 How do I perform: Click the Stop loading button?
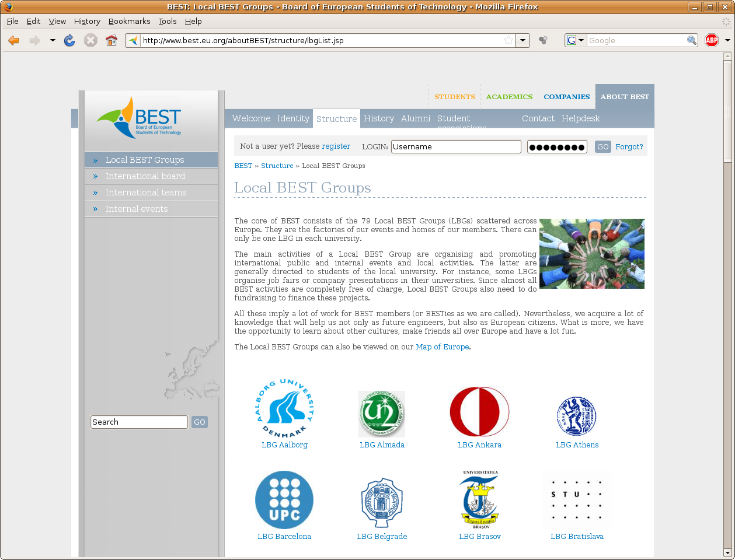click(90, 40)
